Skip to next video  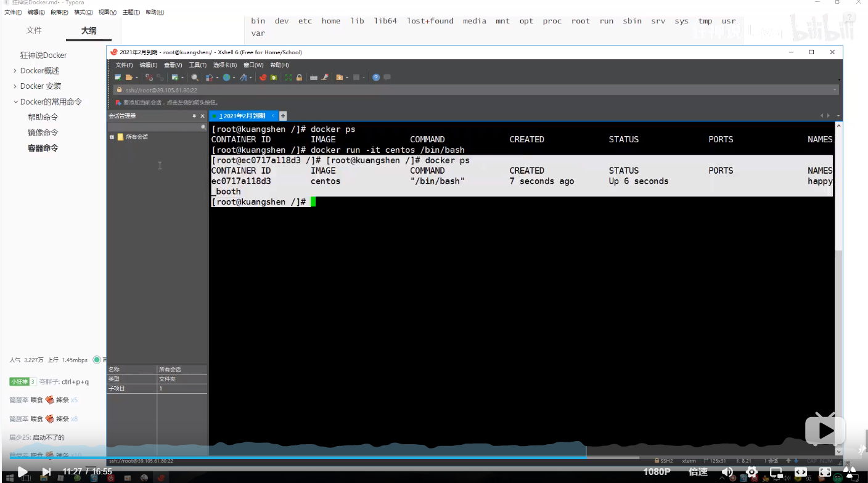[46, 472]
